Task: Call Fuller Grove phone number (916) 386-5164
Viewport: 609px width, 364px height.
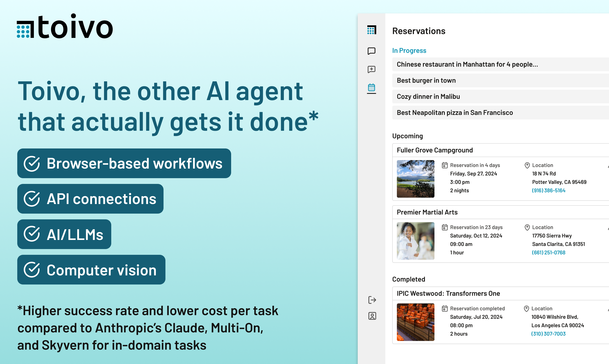Action: [549, 191]
